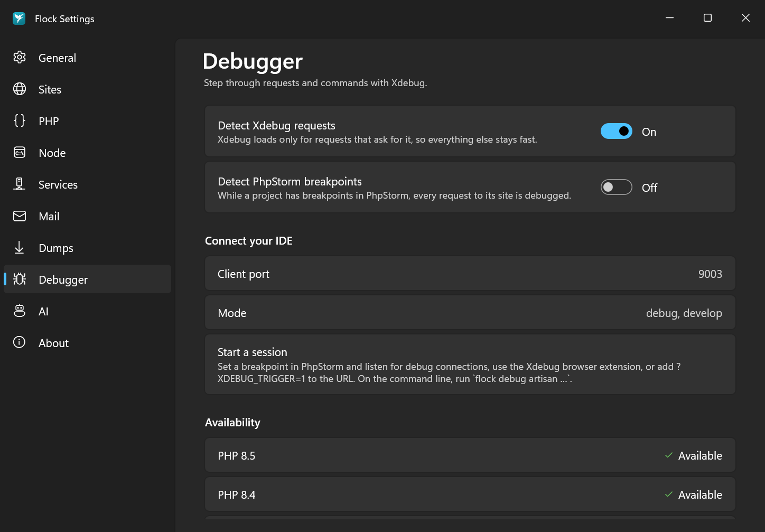Open the Mail settings label

[49, 216]
